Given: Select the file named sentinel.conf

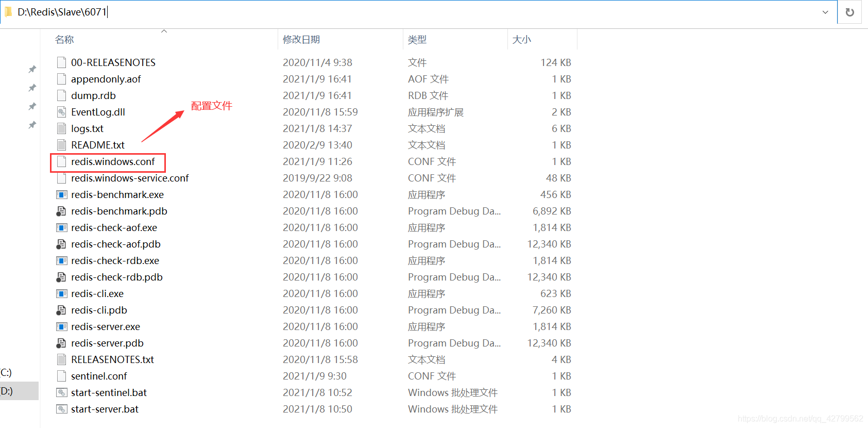Looking at the screenshot, I should (x=99, y=376).
